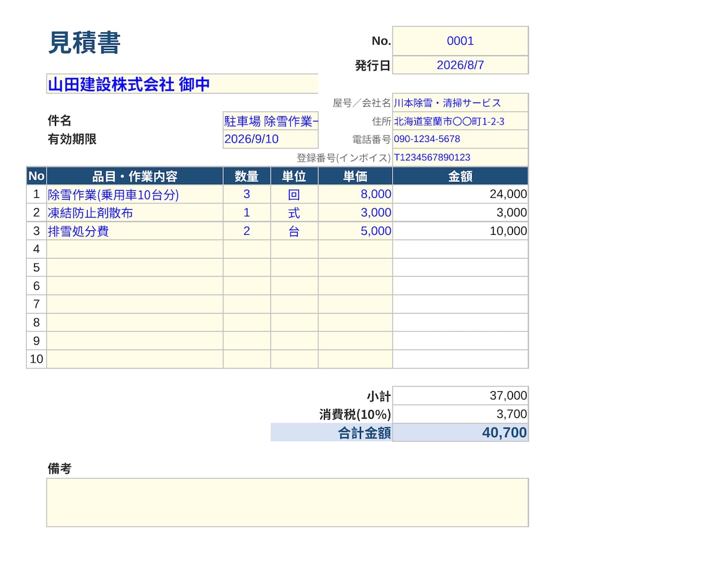Click the 有効期限 label
This screenshot has height=576, width=728.
72,140
